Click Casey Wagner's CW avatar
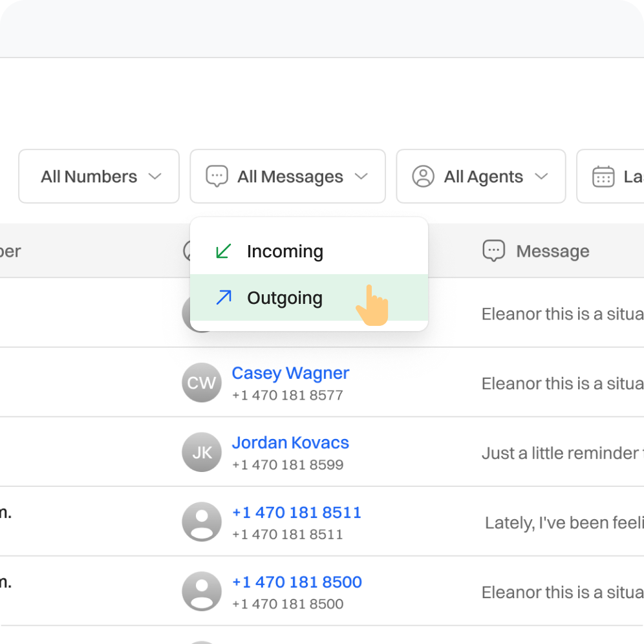The image size is (644, 644). 202,383
